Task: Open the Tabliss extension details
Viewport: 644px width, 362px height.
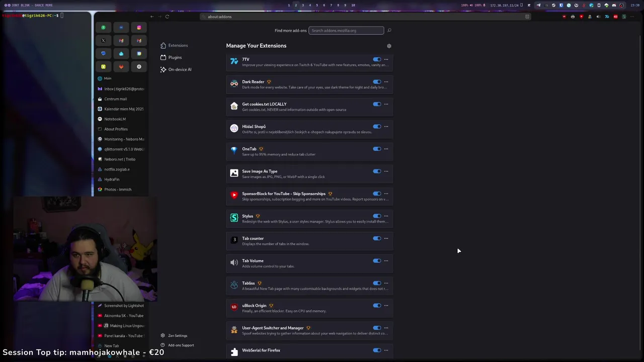Action: [x=309, y=286]
